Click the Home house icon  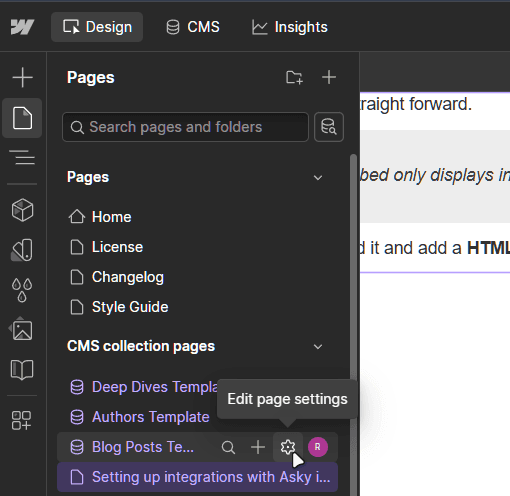77,217
